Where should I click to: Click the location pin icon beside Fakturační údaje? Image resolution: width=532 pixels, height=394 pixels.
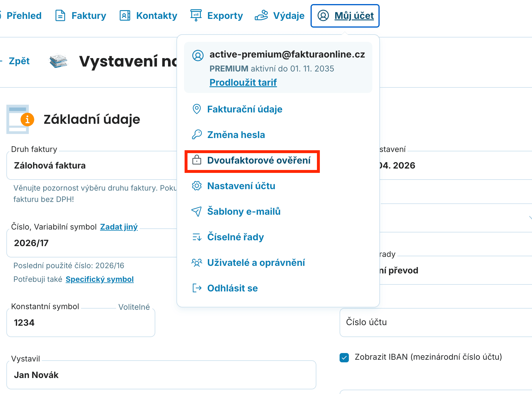point(197,109)
